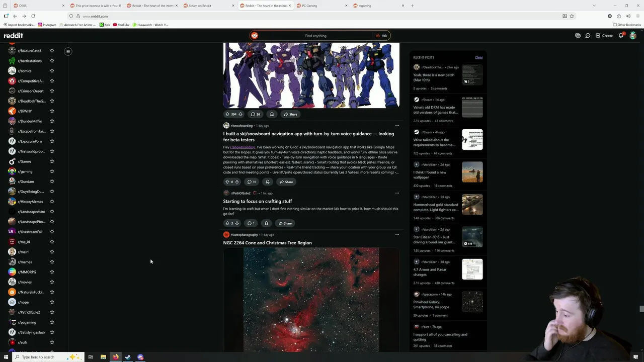Open 'Starting to focus on crafting stuff' post
644x362 pixels.
[x=258, y=202]
